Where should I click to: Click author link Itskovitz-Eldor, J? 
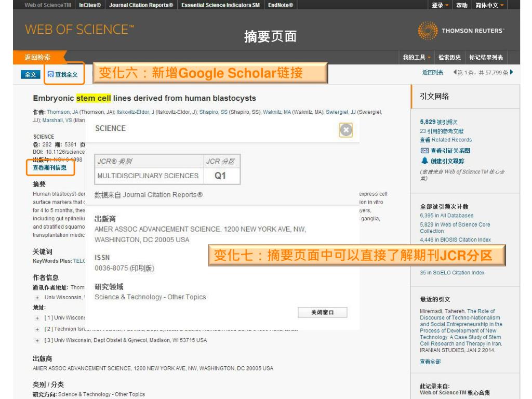pos(136,112)
